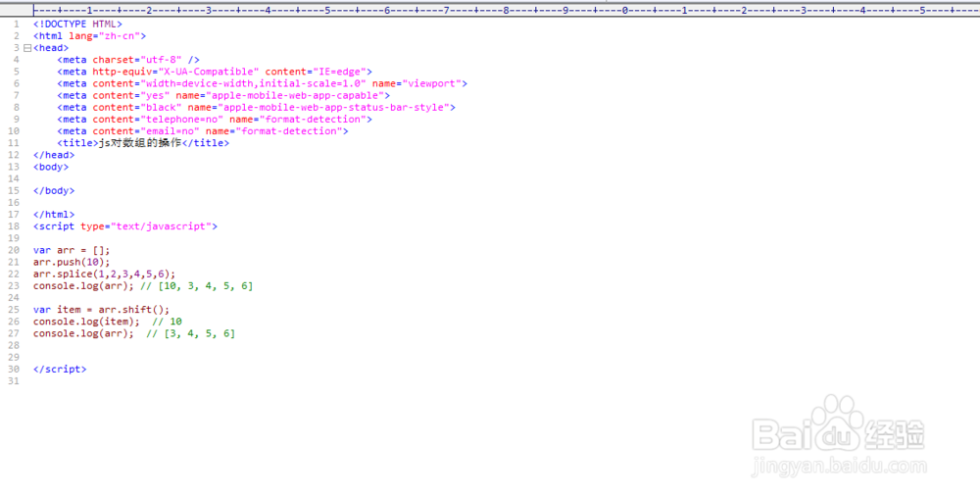Click the X-UA-Compatible meta line
Viewport: 980px width, 499px height.
(215, 72)
